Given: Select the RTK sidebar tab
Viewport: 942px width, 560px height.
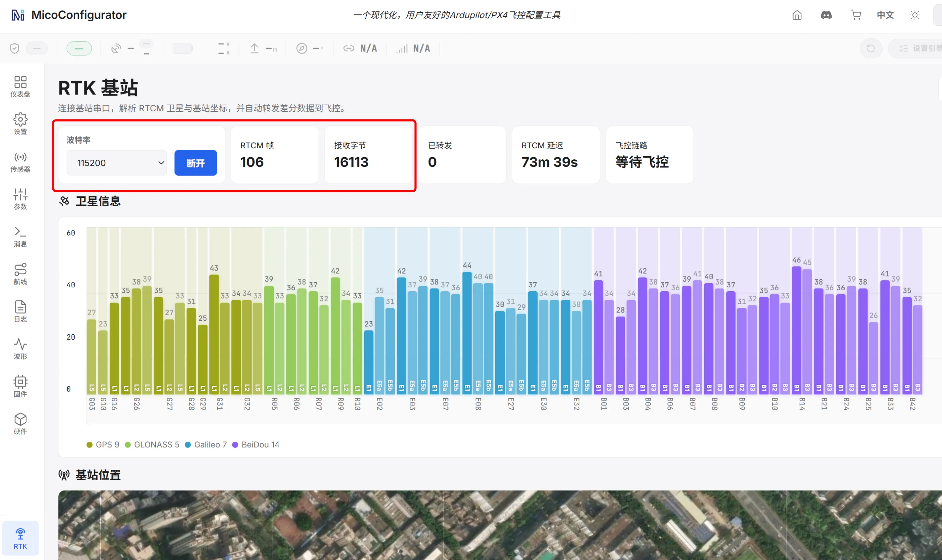Looking at the screenshot, I should (20, 538).
